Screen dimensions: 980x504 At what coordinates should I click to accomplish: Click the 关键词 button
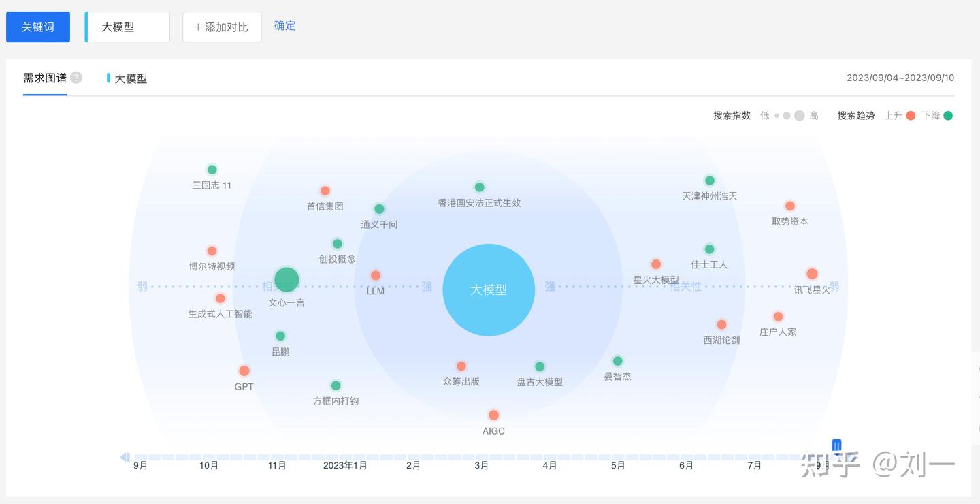click(x=38, y=27)
